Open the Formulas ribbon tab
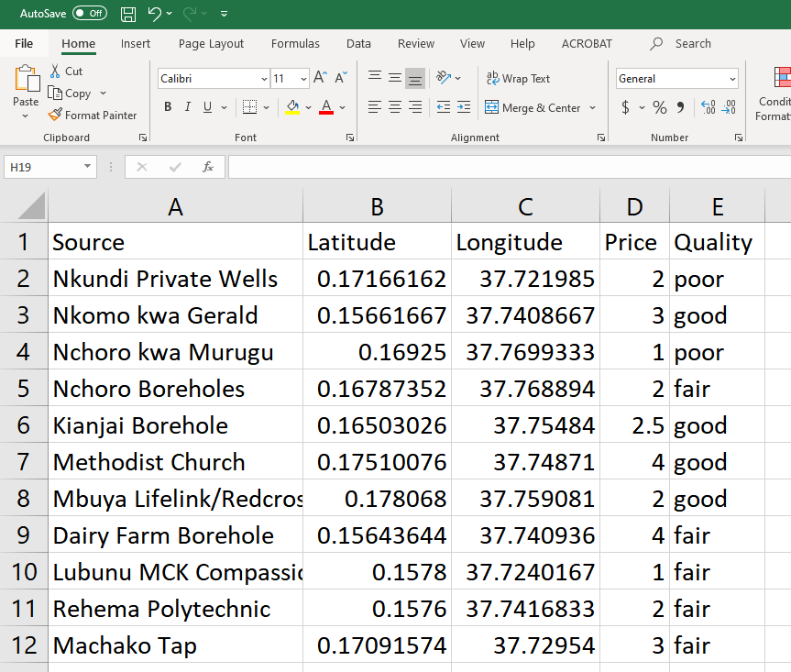This screenshot has width=791, height=672. coord(295,43)
